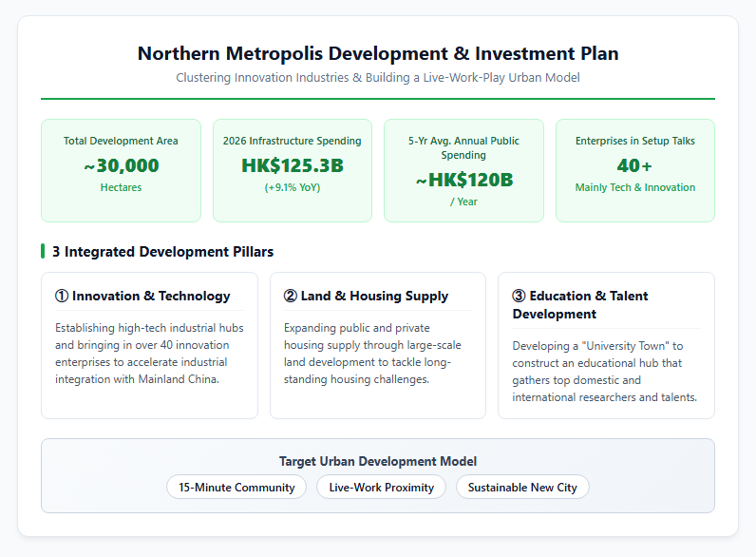Click the HK$125.3B spending value
Screen dimensions: 756x557
coord(293,165)
